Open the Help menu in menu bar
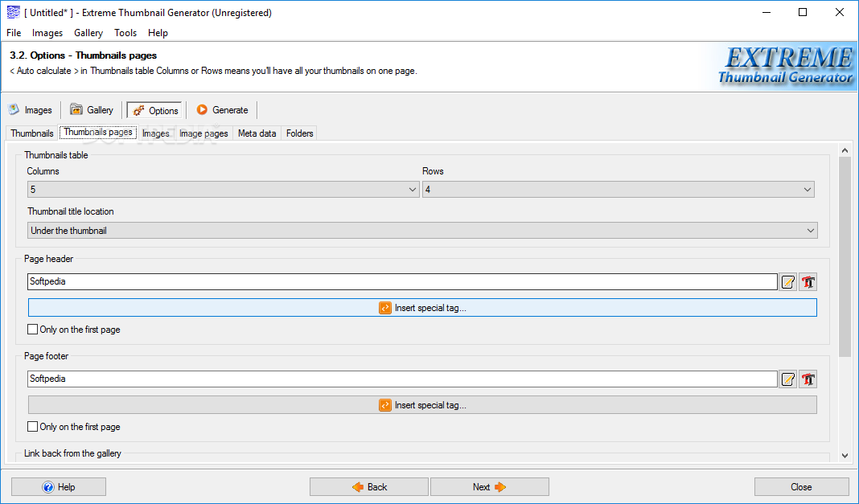 point(158,33)
